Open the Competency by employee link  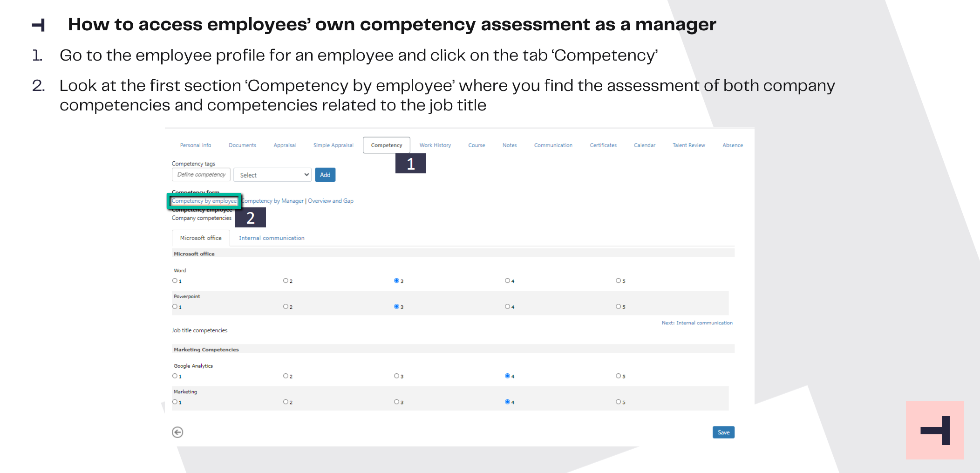point(204,201)
